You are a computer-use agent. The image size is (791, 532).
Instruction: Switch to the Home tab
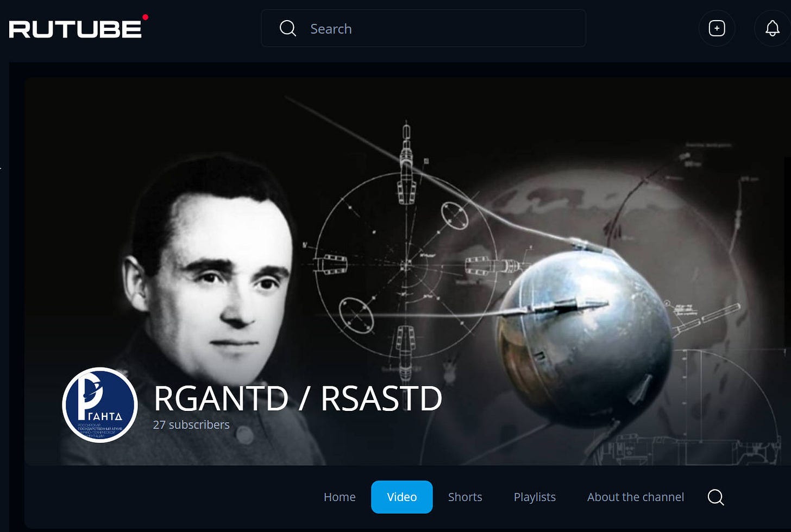pos(340,497)
